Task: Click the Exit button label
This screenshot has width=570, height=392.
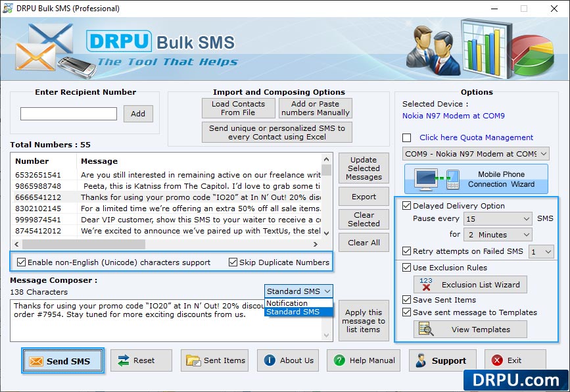Action: (x=514, y=360)
